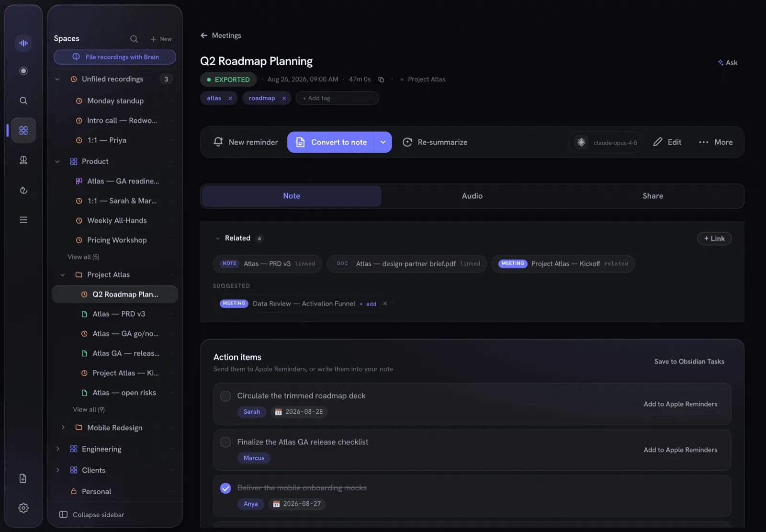766x532 pixels.
Task: Open Convert to note dropdown arrow
Action: [x=383, y=142]
